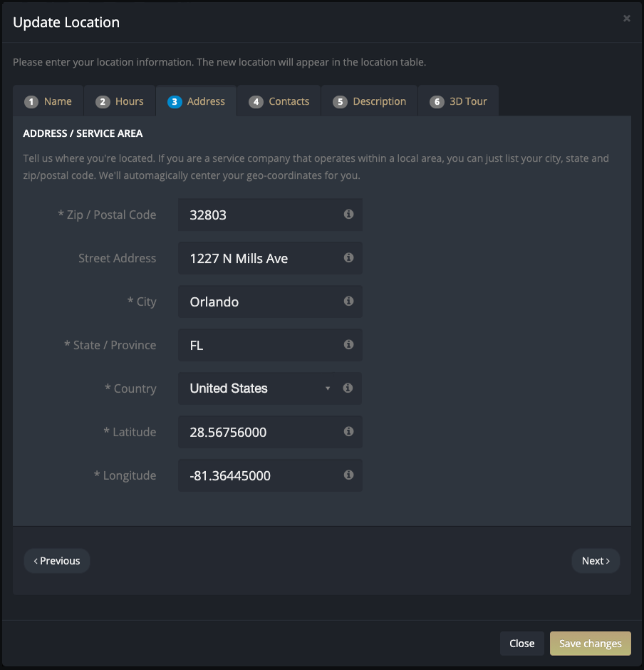Click the info icon beside Street Address
The image size is (644, 670).
point(348,257)
